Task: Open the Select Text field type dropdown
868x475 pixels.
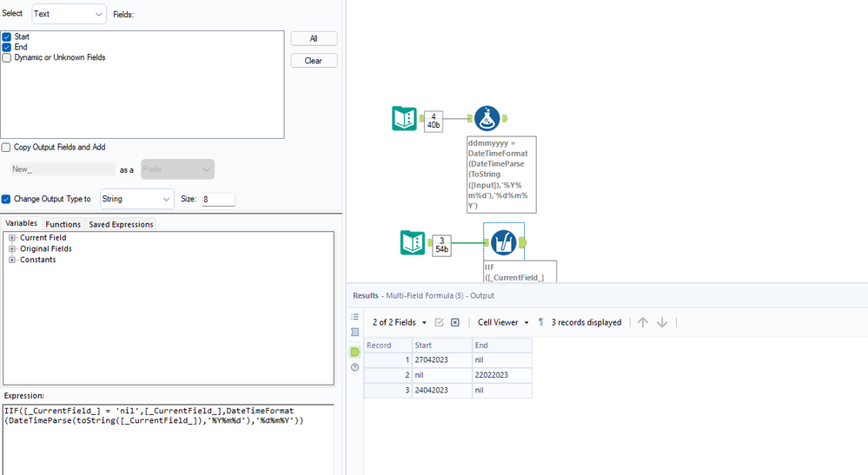Action: (70, 14)
